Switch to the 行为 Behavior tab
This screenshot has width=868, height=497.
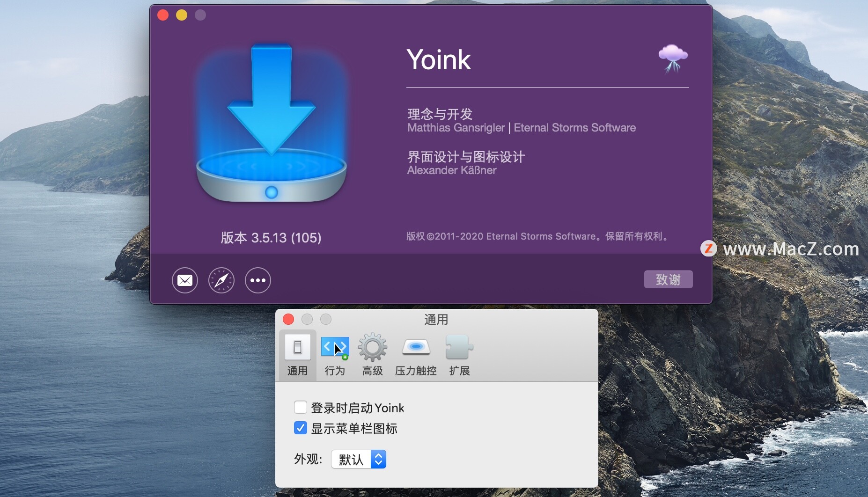pos(335,355)
